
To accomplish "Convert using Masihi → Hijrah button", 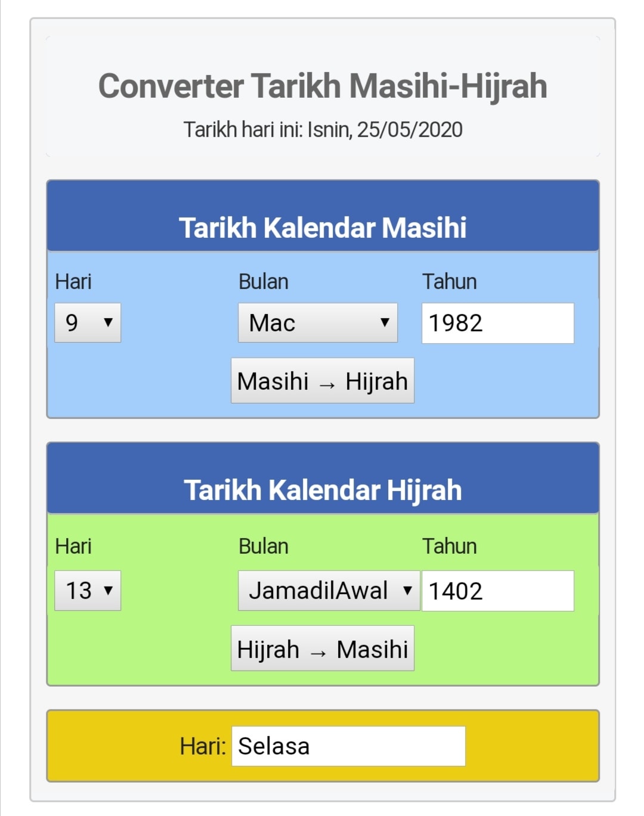I will pos(323,380).
